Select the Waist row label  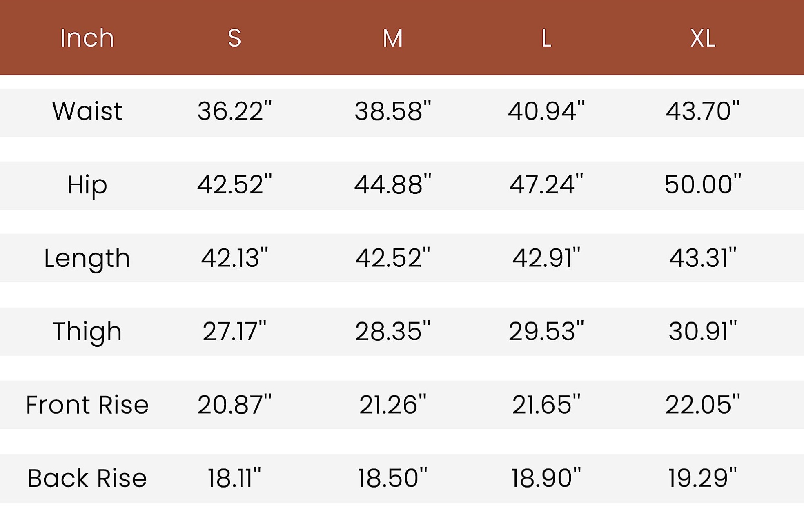[x=87, y=111]
